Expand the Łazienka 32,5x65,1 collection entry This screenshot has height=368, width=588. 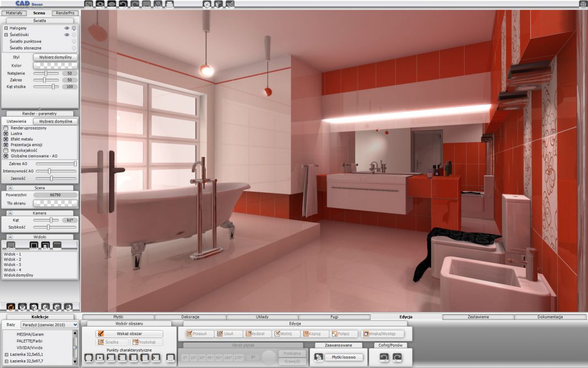coord(6,355)
